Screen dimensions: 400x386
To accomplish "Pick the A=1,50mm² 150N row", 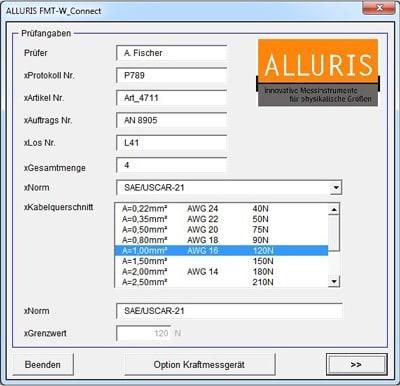I will 221,261.
